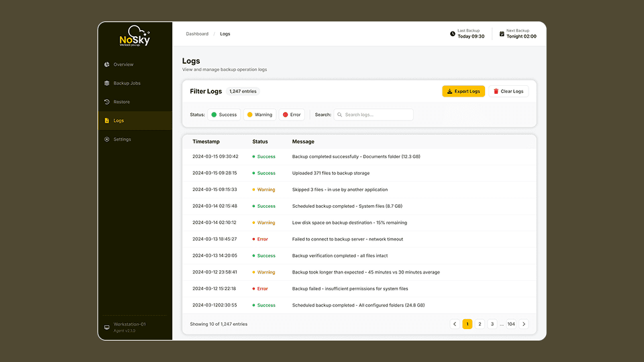Toggle the Success status filter

224,115
